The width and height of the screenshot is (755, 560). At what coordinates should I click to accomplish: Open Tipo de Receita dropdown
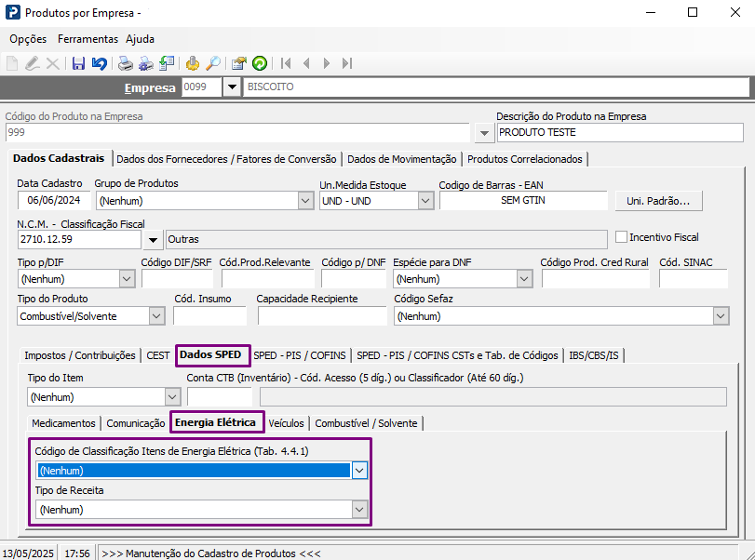359,510
